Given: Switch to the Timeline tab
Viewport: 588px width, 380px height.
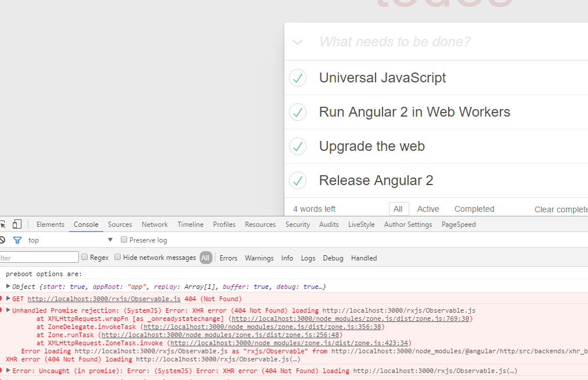Looking at the screenshot, I should tap(190, 225).
